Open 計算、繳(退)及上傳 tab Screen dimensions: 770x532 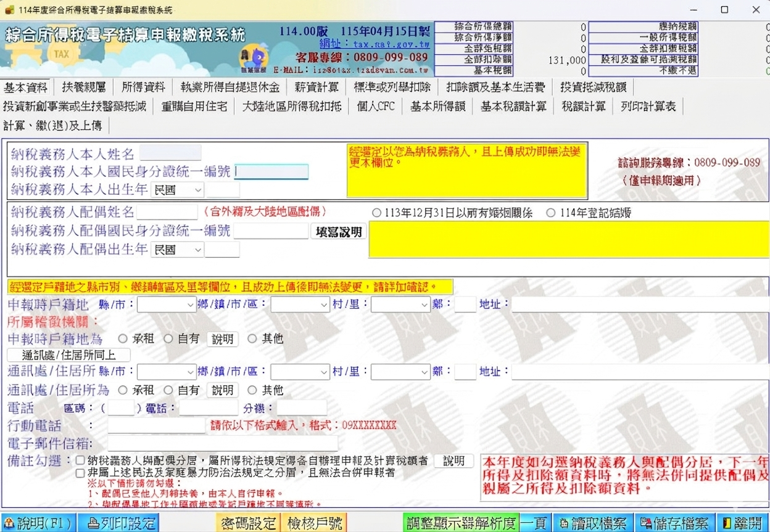tap(53, 126)
